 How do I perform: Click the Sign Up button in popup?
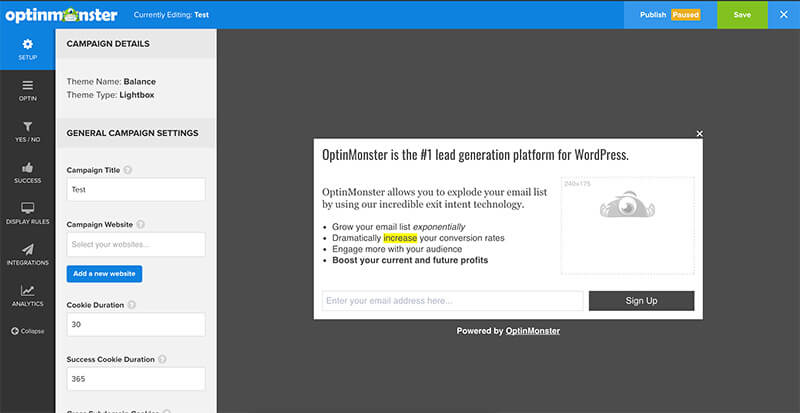[x=641, y=301]
